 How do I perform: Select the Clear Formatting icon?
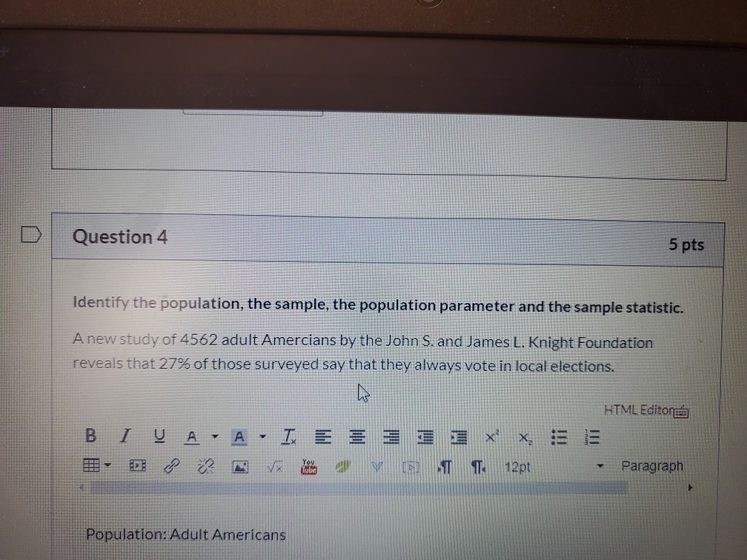coord(288,437)
